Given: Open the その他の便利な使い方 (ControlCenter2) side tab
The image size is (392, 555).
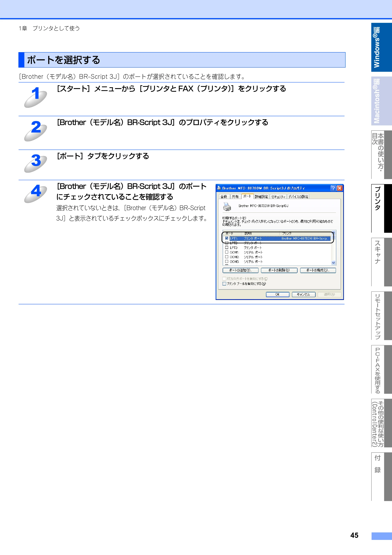Looking at the screenshot, I should coord(381,423).
